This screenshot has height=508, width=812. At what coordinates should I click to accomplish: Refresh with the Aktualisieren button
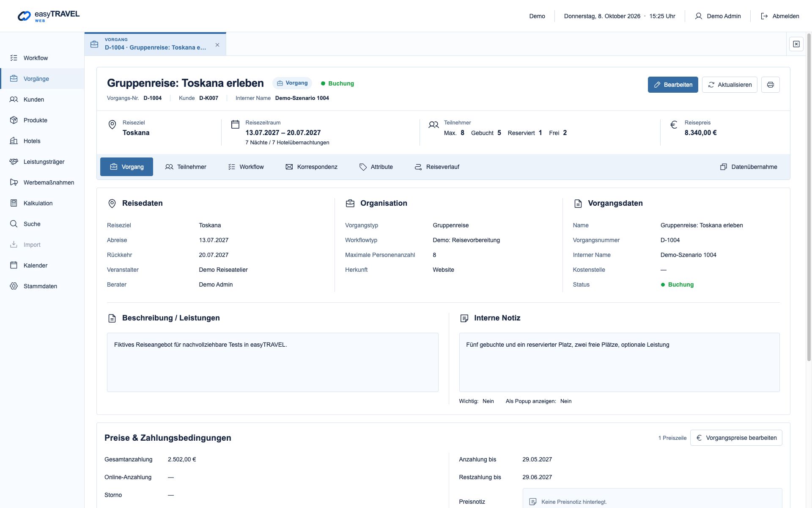[730, 85]
